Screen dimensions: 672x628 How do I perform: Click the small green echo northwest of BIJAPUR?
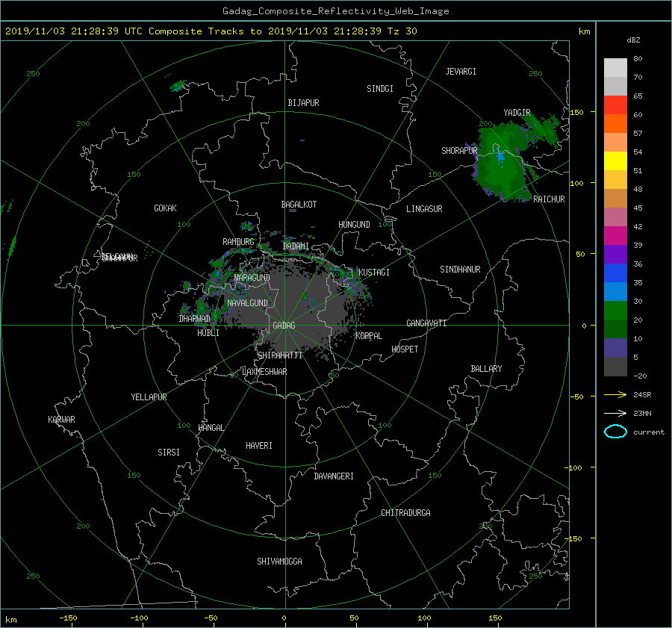coord(178,86)
